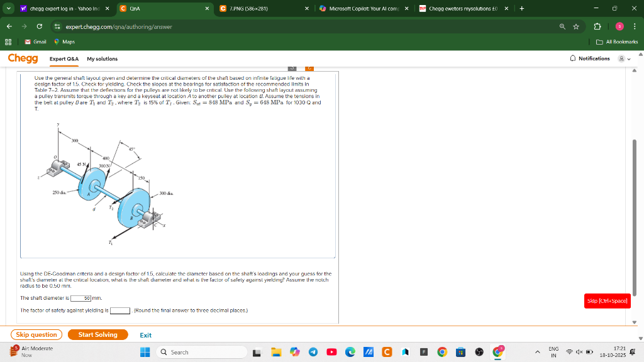This screenshot has width=644, height=362.
Task: Click the question panel scrollbar
Action: [634, 217]
